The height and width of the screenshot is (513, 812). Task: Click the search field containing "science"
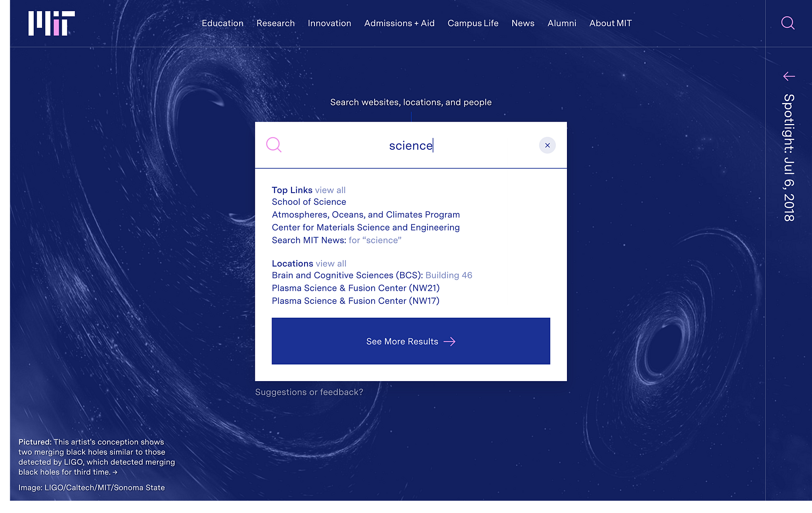point(411,145)
